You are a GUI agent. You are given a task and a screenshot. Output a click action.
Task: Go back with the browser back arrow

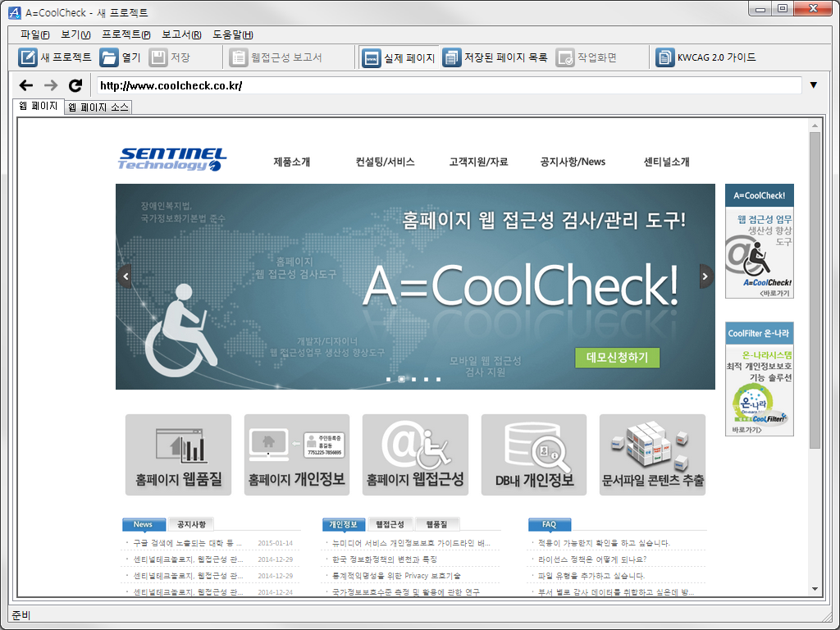click(26, 85)
